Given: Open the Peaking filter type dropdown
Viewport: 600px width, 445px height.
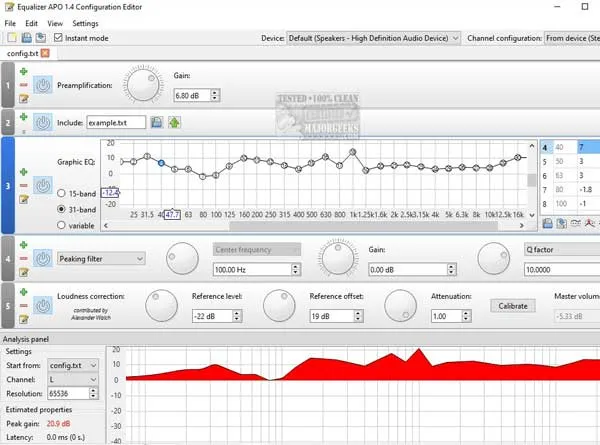Looking at the screenshot, I should coord(101,259).
